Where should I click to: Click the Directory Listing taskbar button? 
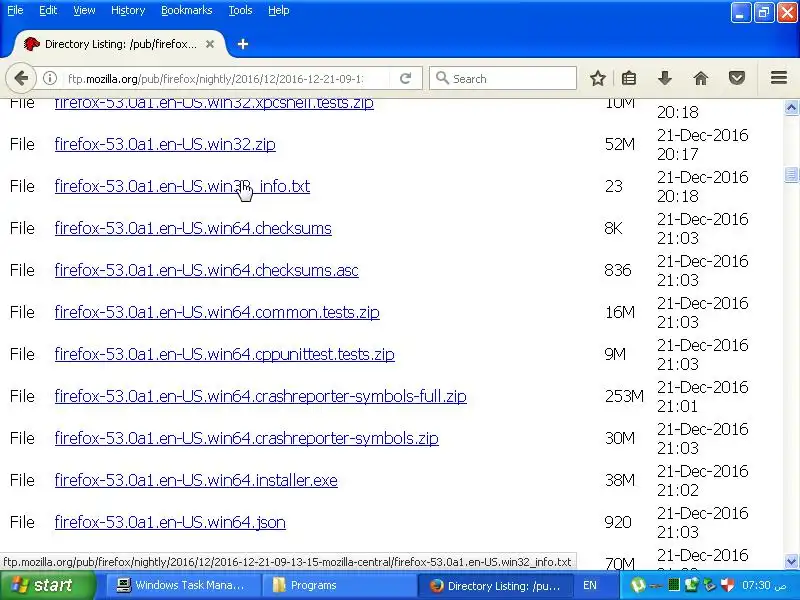[x=495, y=585]
